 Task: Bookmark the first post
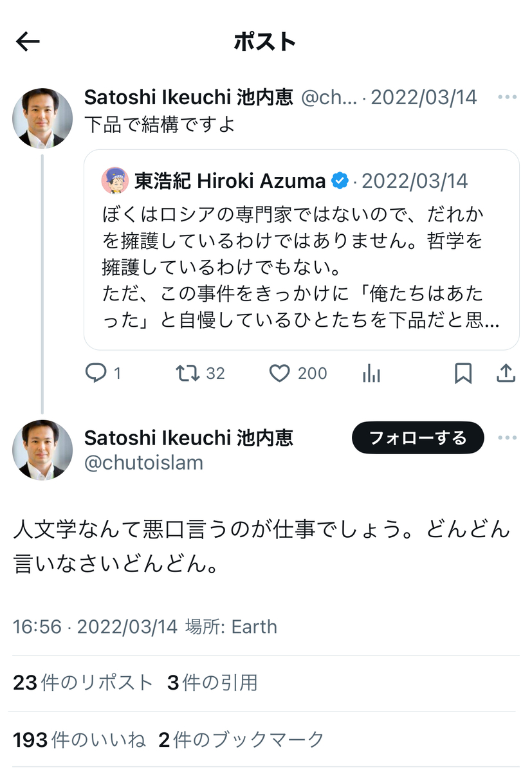pyautogui.click(x=463, y=373)
